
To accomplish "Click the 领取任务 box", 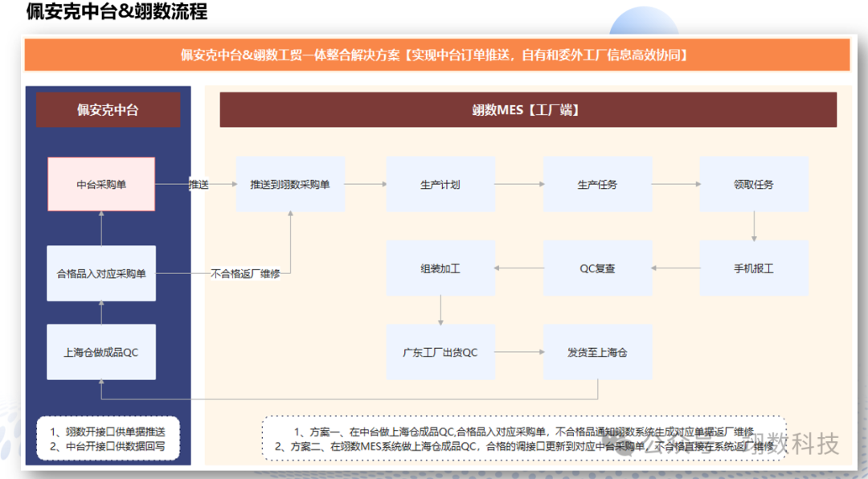I will tap(754, 184).
